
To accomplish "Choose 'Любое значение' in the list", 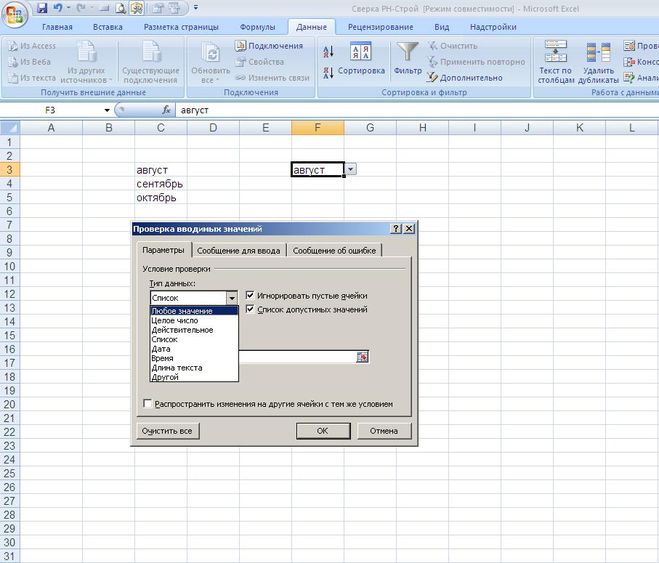I will (x=194, y=311).
